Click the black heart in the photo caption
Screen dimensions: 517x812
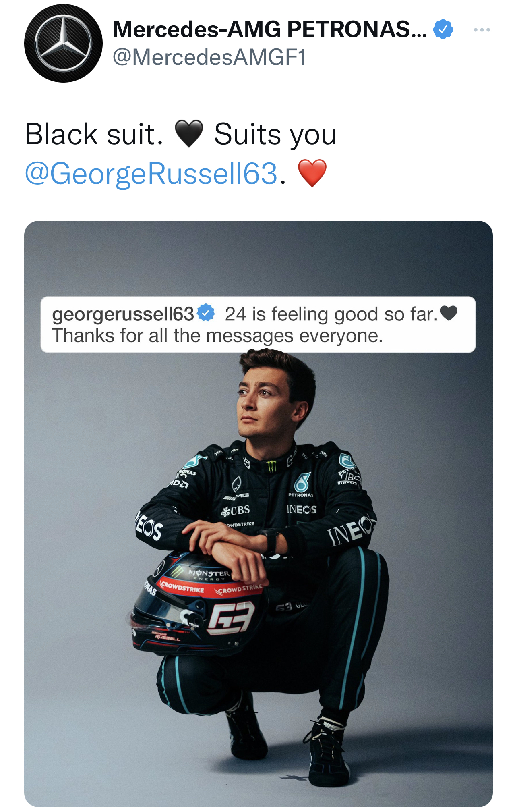[x=449, y=313]
